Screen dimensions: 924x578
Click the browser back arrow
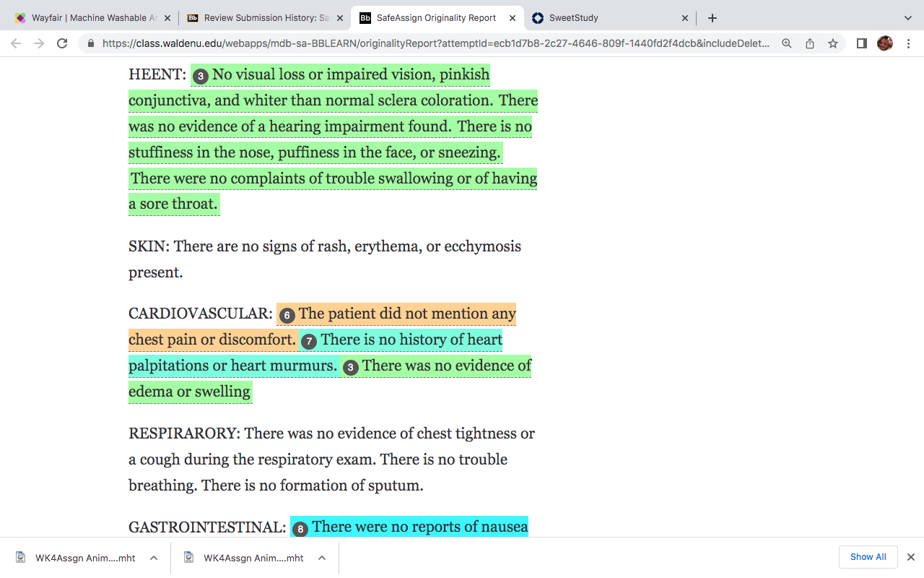[16, 43]
